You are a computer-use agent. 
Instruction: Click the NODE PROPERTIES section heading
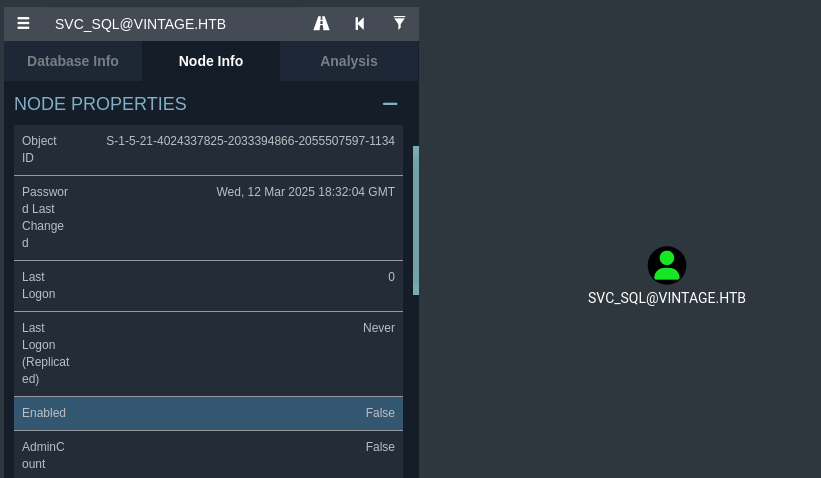click(x=100, y=104)
